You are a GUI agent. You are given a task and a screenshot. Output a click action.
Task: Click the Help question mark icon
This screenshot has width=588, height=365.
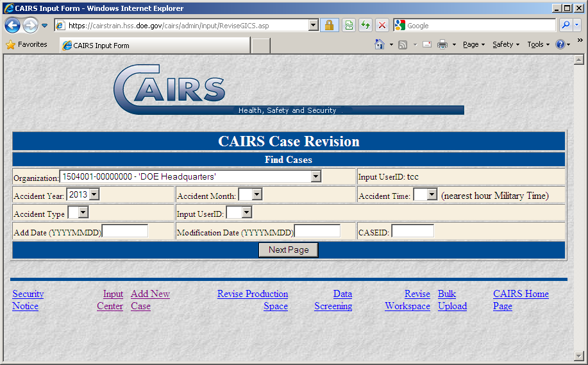click(x=560, y=45)
